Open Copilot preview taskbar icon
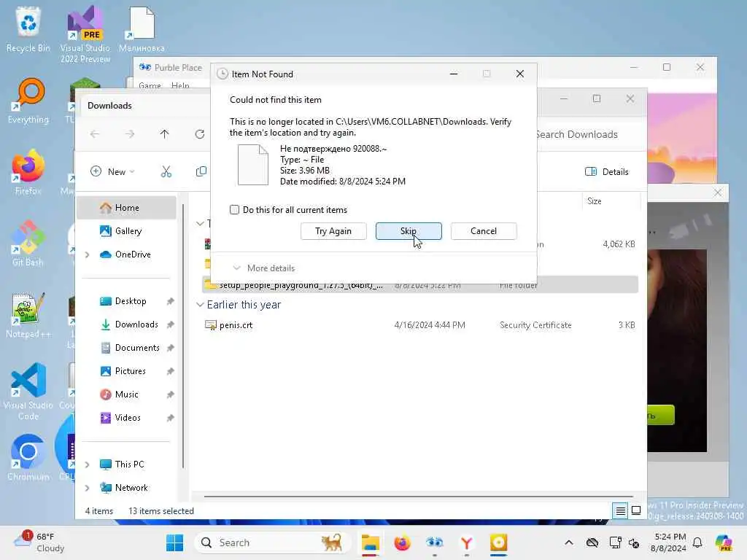This screenshot has width=747, height=560. coord(724,542)
